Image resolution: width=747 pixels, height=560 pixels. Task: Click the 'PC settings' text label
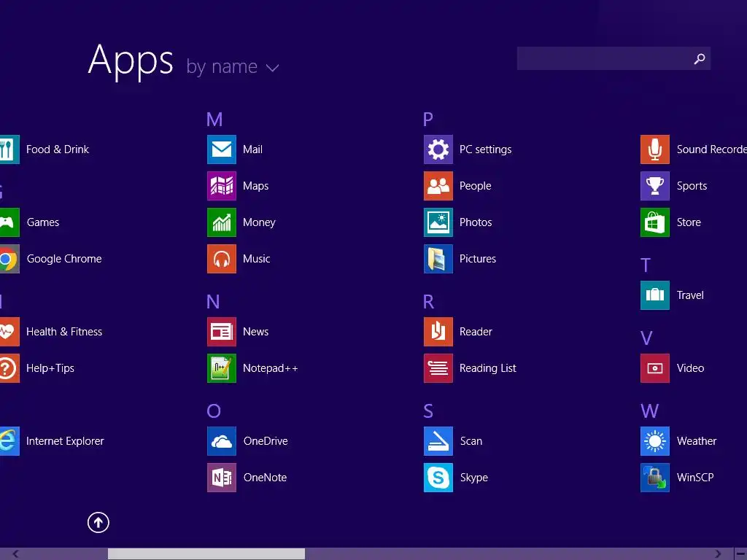pos(485,150)
